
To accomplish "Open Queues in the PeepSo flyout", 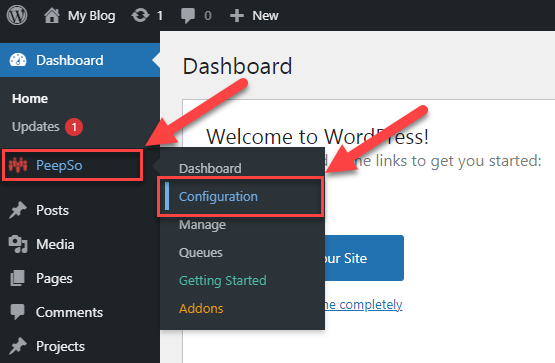I will pos(201,253).
